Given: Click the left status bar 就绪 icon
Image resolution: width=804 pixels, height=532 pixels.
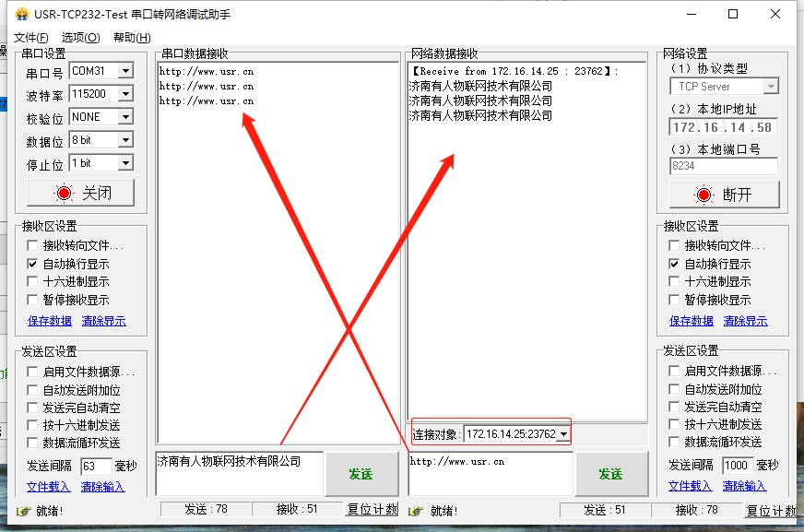Looking at the screenshot, I should pyautogui.click(x=23, y=511).
